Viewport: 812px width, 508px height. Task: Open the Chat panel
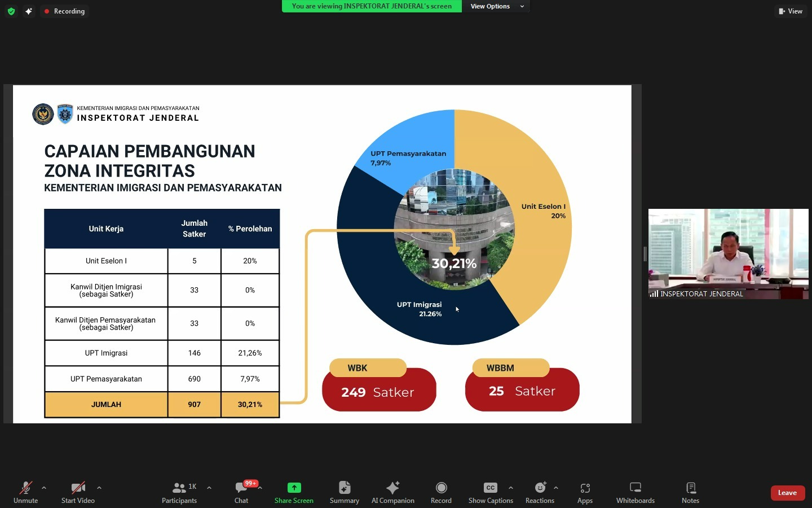click(241, 492)
